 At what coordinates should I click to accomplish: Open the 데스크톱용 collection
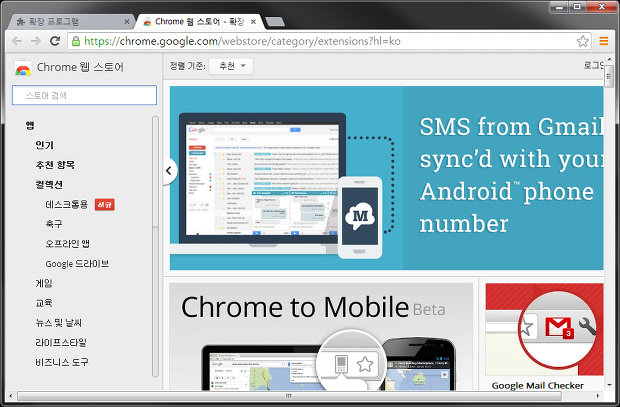pos(66,204)
